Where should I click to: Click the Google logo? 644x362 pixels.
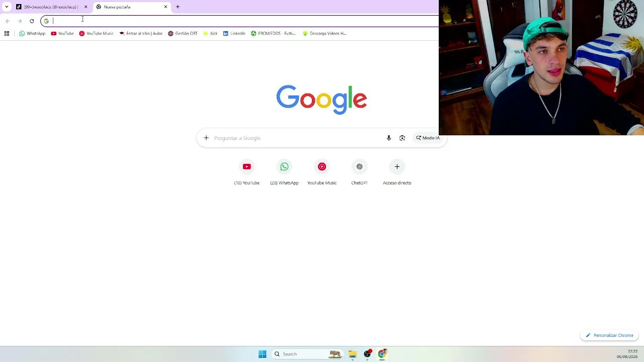(321, 100)
